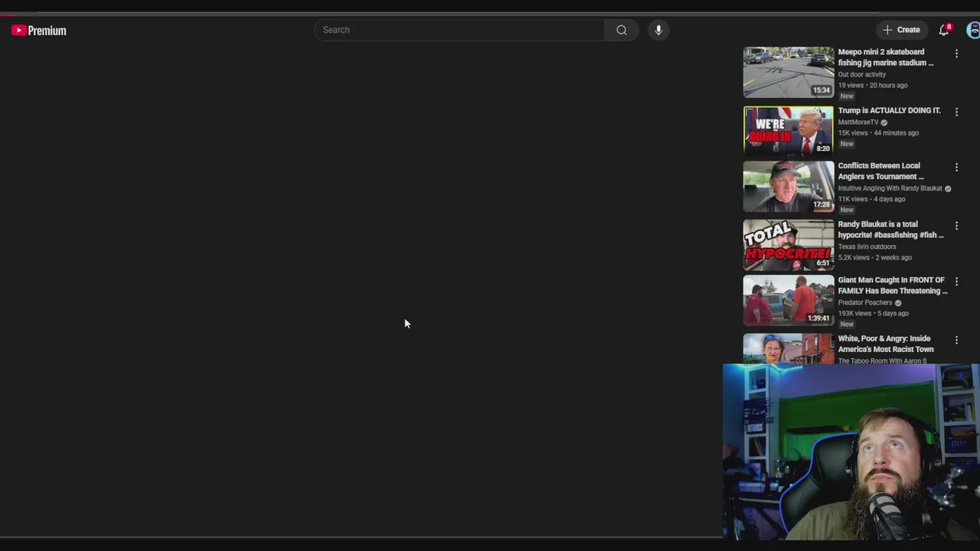Open the Create button

pyautogui.click(x=901, y=30)
